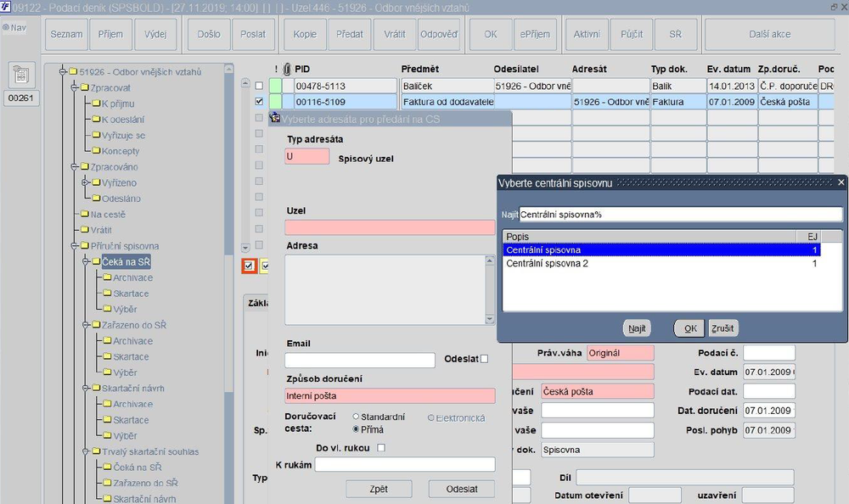Open the document icon above 00261
The image size is (849, 504).
coord(21,75)
